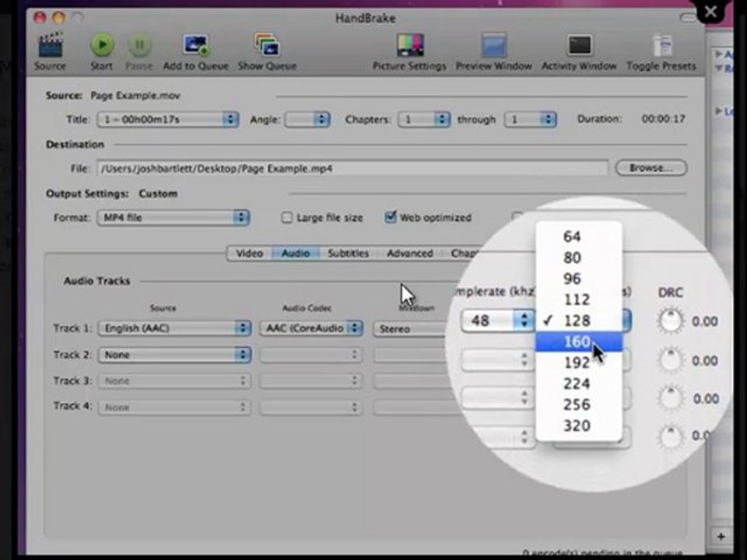This screenshot has width=747, height=560.
Task: Start encoding with the green Start button
Action: 102,45
